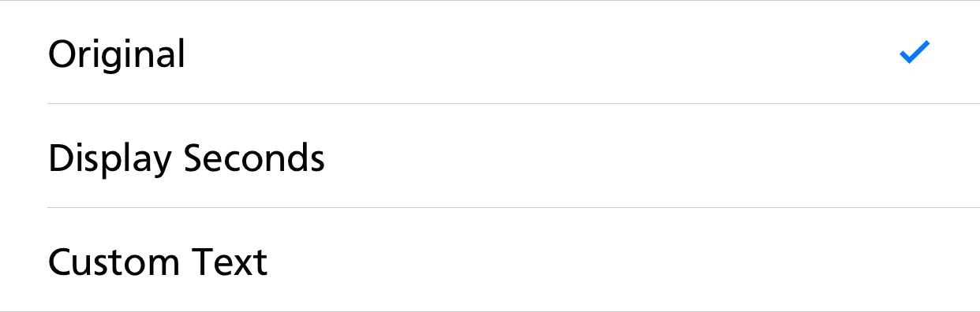Switch selection to Custom Text

pyautogui.click(x=490, y=260)
